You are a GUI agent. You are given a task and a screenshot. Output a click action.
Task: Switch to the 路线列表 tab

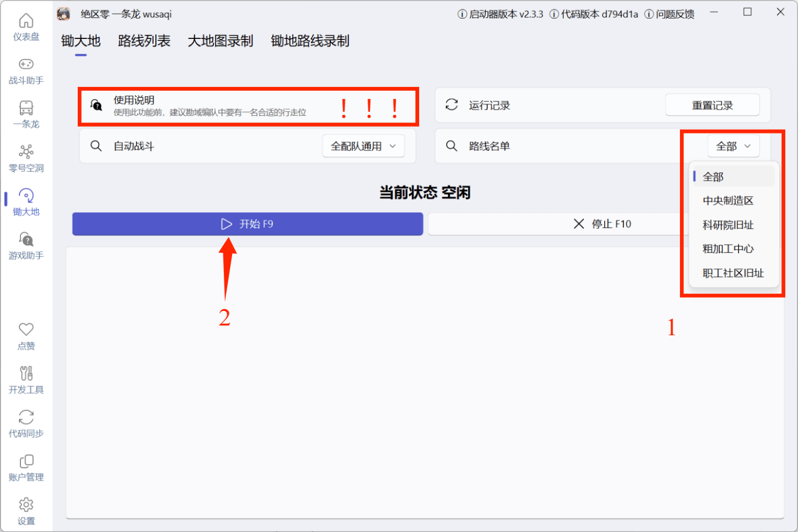point(144,41)
